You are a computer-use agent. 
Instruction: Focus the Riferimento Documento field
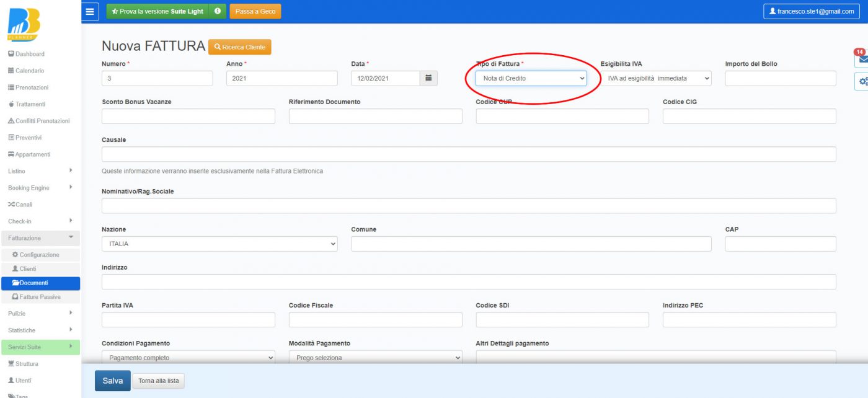coord(376,116)
